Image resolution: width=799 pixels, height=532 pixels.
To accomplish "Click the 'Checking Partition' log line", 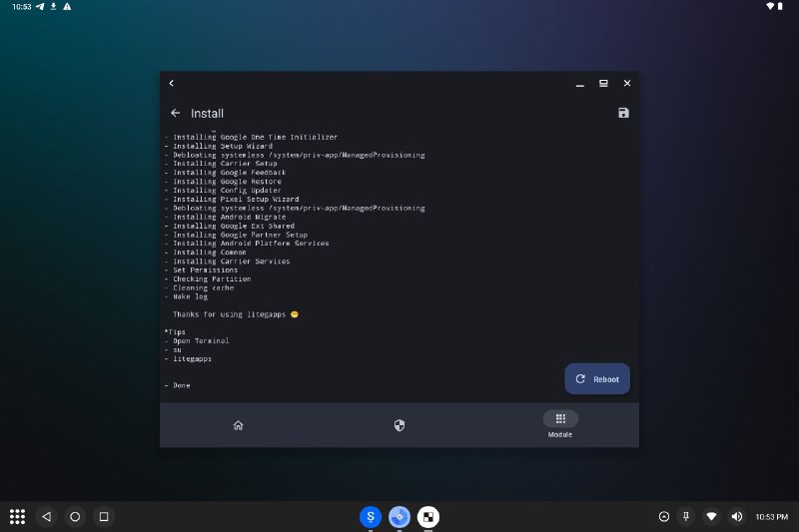I will click(208, 279).
